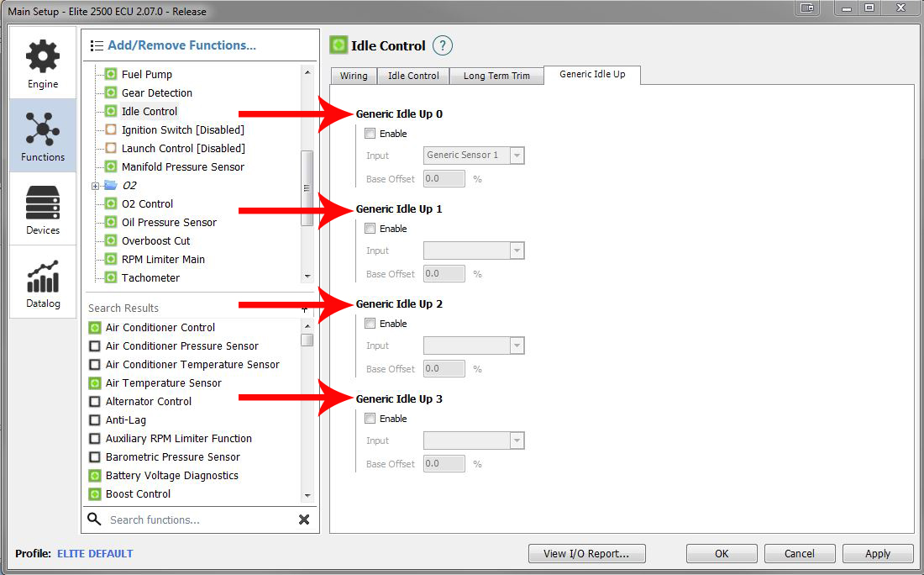Screen dimensions: 924x575
Task: Toggle Battery Voltage Diagnostics checkbox
Action: tap(94, 475)
